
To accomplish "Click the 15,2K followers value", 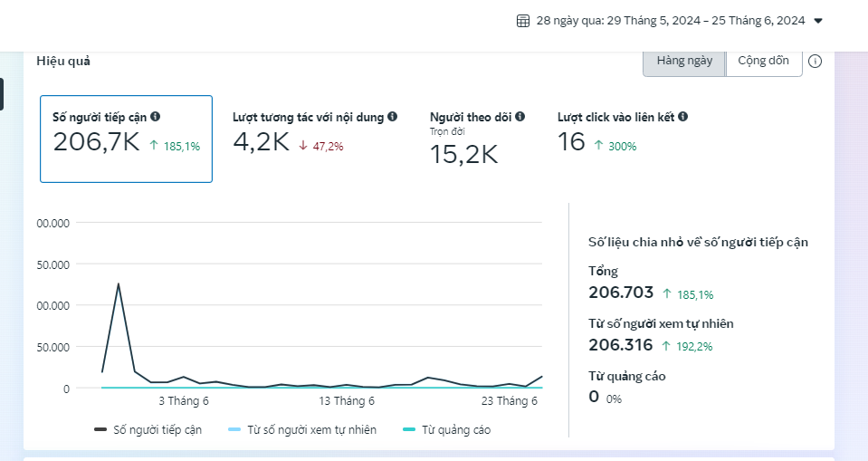I will click(464, 155).
